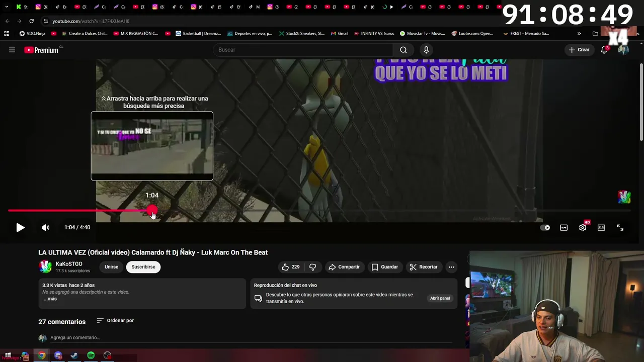Open the Basketball | Dreamz bookmark

(198, 34)
